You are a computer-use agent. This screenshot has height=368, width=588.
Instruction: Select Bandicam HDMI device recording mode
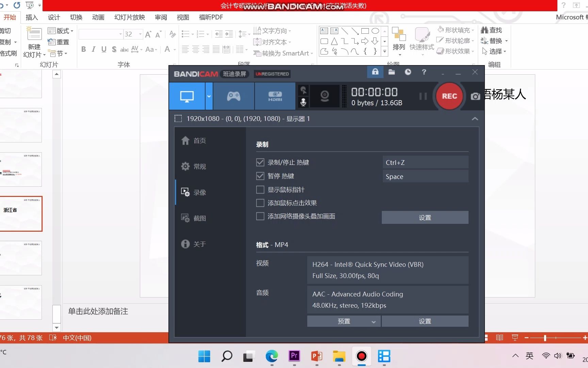click(x=275, y=96)
